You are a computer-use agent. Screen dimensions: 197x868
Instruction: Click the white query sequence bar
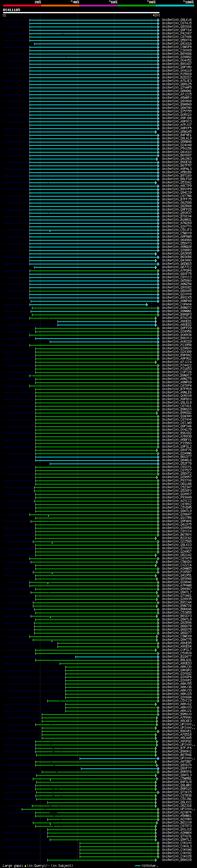81,12
